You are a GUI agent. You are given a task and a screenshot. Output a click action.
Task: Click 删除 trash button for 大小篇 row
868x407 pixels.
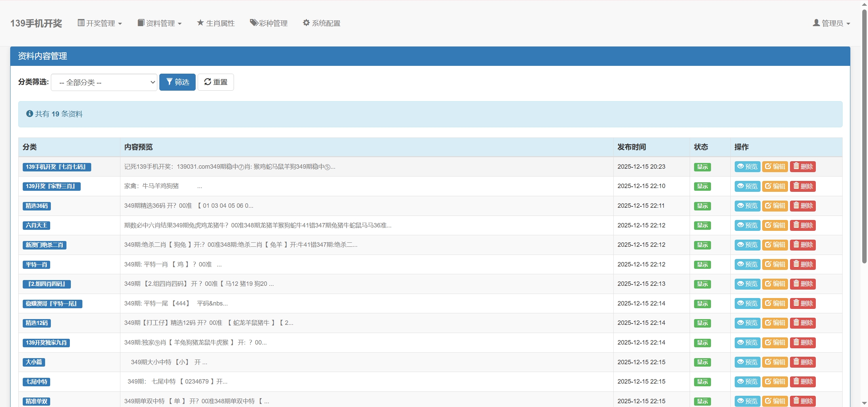pyautogui.click(x=803, y=362)
